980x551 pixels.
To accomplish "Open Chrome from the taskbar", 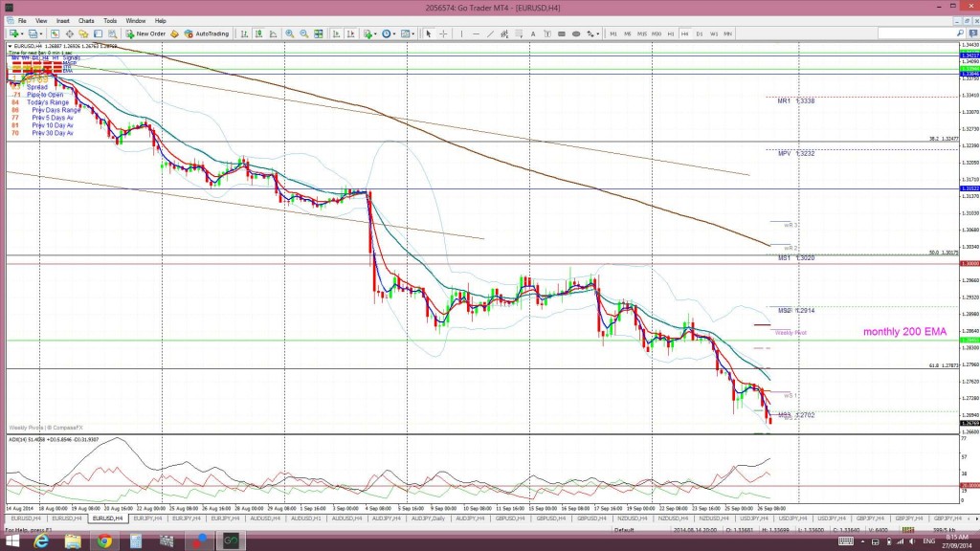I will (x=104, y=541).
